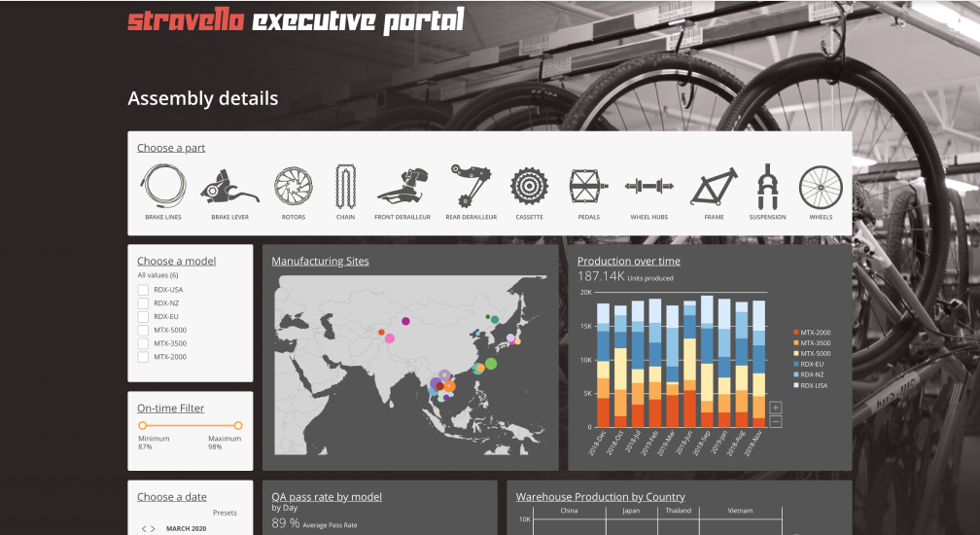Zoom out production chart with minus

[776, 422]
